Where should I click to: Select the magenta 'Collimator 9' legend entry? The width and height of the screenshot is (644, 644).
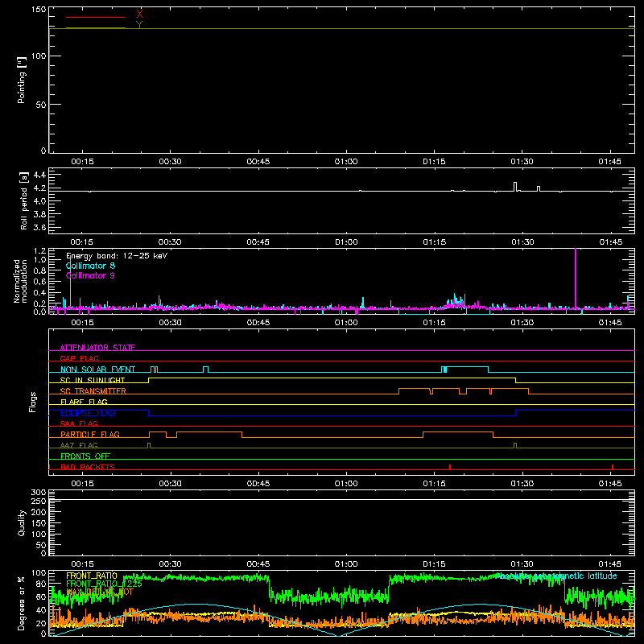tap(90, 275)
